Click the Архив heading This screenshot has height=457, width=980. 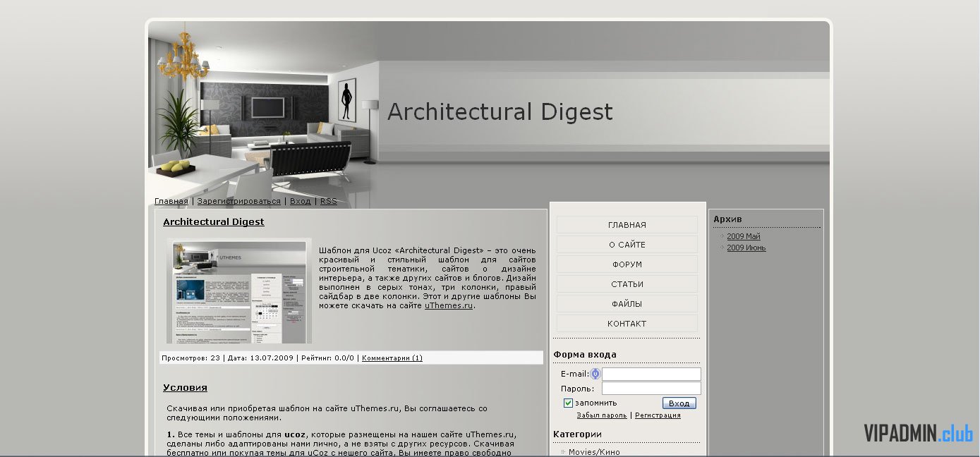[727, 219]
